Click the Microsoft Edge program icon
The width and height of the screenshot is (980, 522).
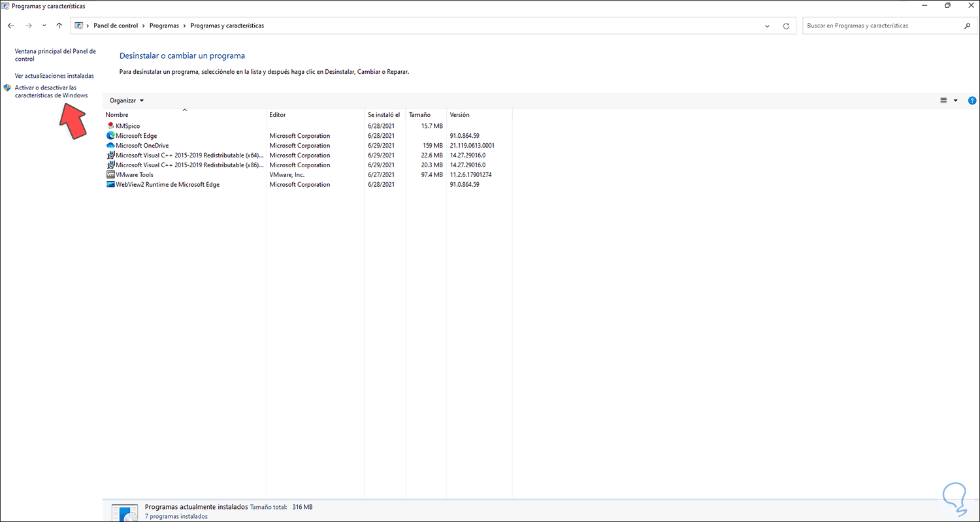click(x=110, y=136)
